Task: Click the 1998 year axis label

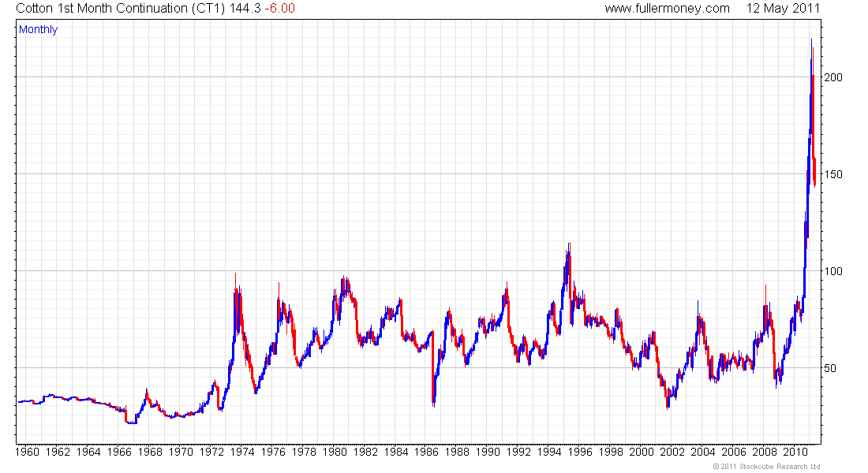Action: pyautogui.click(x=611, y=452)
